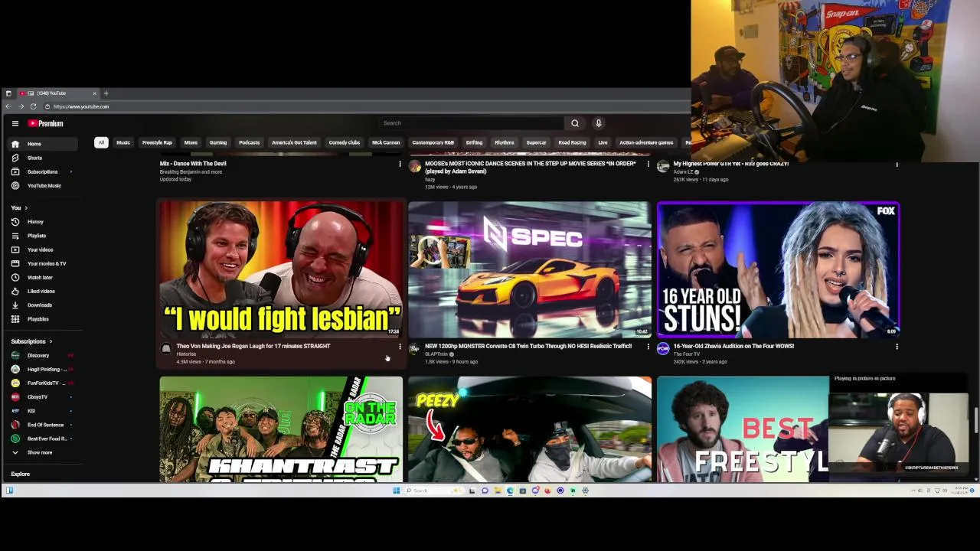Screen dimensions: 980x551
Task: Click the Theo Von video title
Action: click(253, 346)
